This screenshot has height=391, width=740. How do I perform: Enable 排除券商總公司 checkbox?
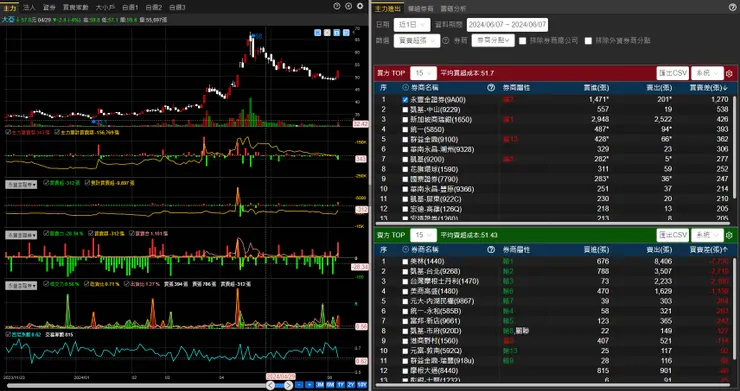tap(522, 41)
